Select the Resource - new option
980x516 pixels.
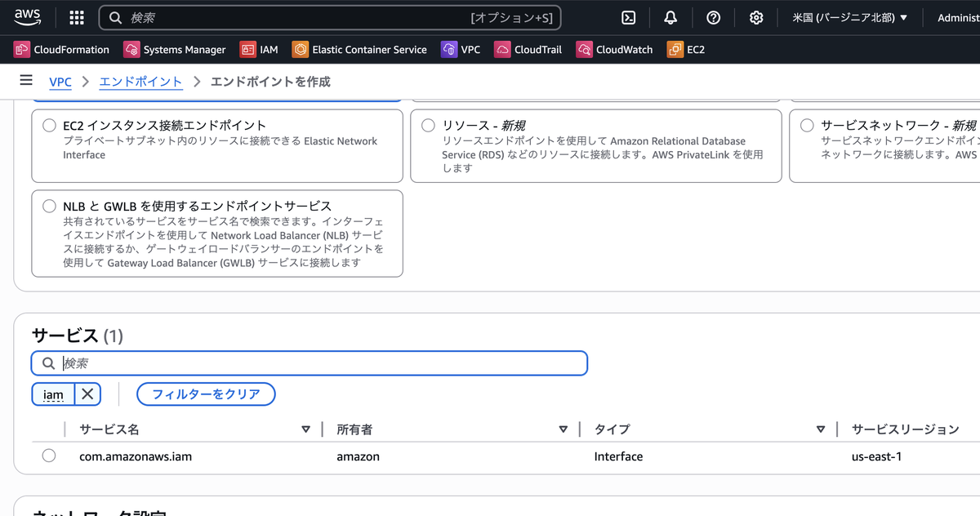coord(428,126)
